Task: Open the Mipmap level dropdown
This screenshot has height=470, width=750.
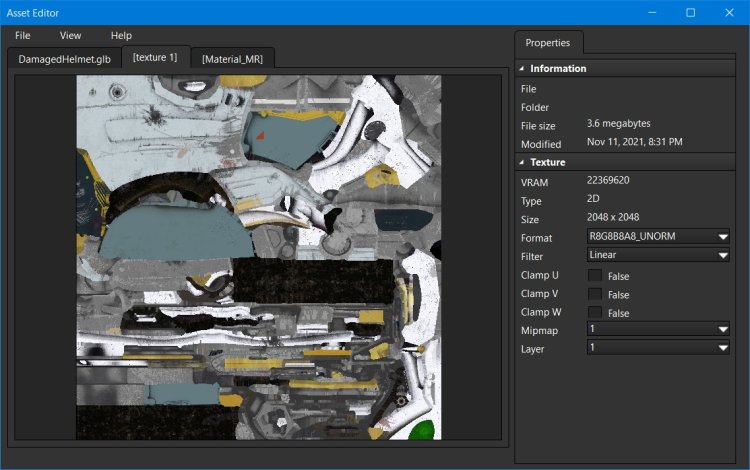Action: click(x=658, y=329)
